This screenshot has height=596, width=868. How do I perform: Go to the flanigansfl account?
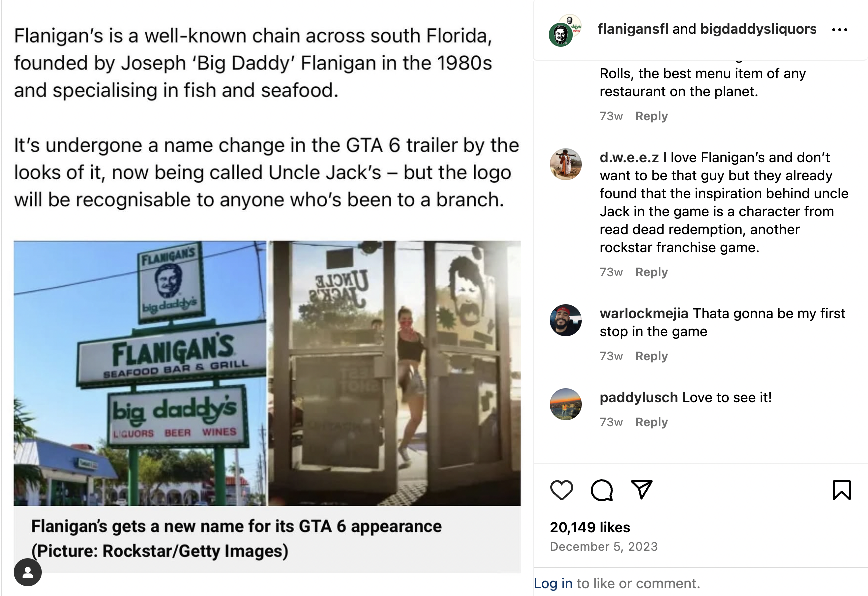(x=633, y=29)
